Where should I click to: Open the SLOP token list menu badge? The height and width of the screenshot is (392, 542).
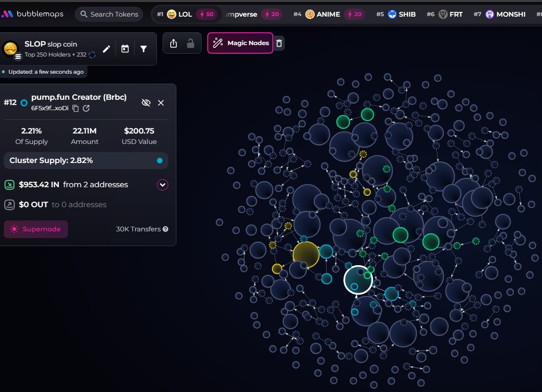click(x=18, y=57)
